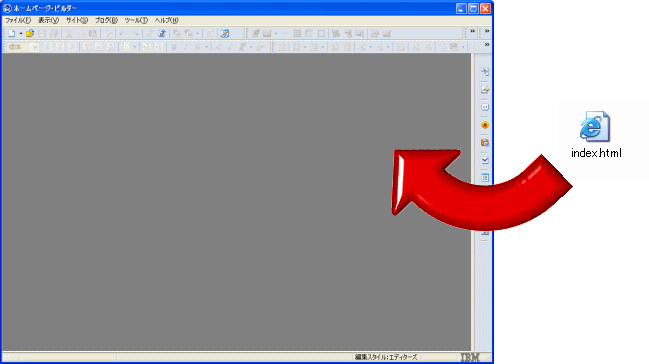Image resolution: width=649 pixels, height=364 pixels.
Task: Click the picture icon in right sidebar
Action: point(485,89)
